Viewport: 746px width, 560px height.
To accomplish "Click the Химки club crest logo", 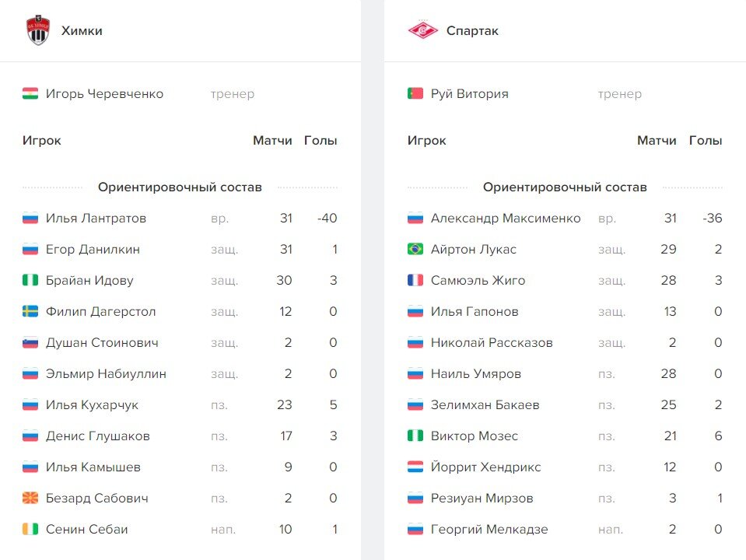I will click(37, 30).
